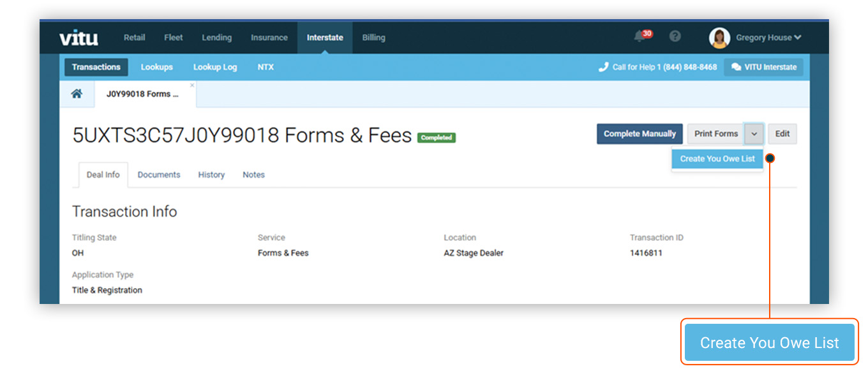The image size is (868, 387).
Task: Expand the Print Forms dropdown arrow
Action: 754,133
